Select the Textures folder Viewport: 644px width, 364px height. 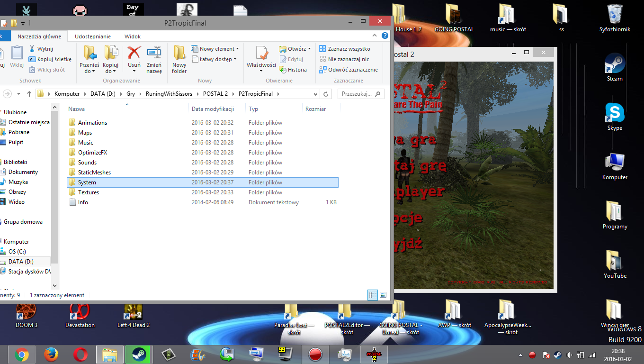pyautogui.click(x=89, y=192)
